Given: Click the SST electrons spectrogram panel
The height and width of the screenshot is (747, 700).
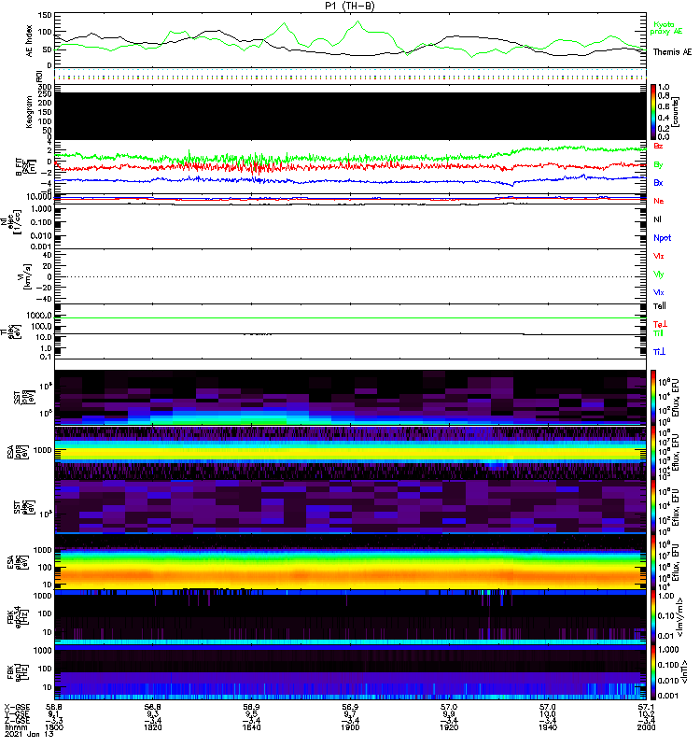Looking at the screenshot, I should pos(350,507).
